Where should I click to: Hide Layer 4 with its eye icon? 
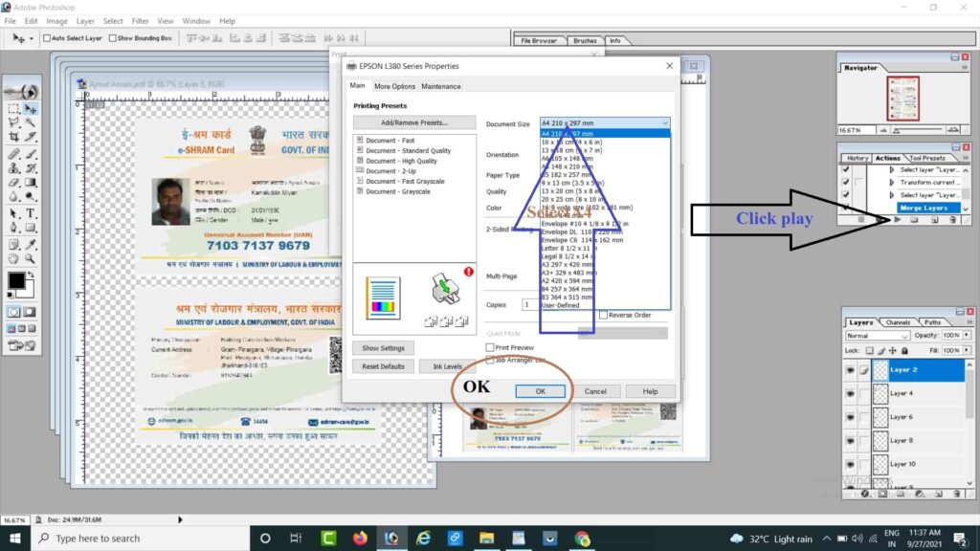point(849,393)
